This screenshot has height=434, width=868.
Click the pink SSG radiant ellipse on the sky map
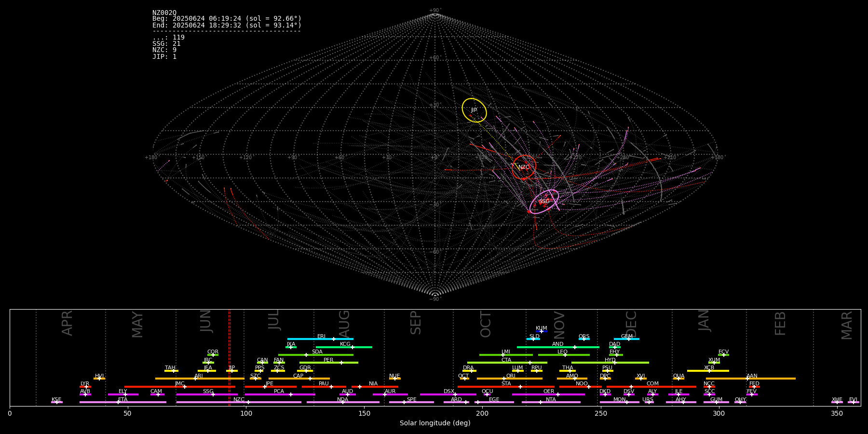coord(544,202)
